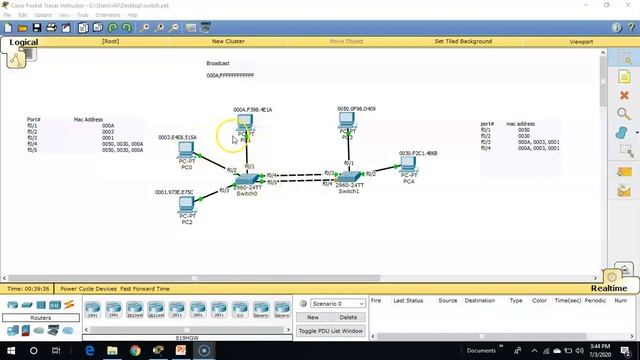This screenshot has width=640, height=360.
Task: Click the Paste icon in toolbar
Action: pos(98,28)
